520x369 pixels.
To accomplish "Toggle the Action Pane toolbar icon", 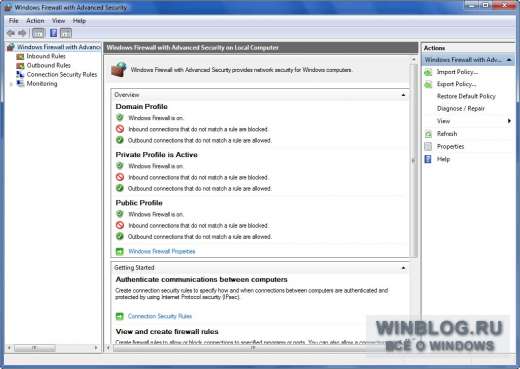I will click(x=66, y=33).
